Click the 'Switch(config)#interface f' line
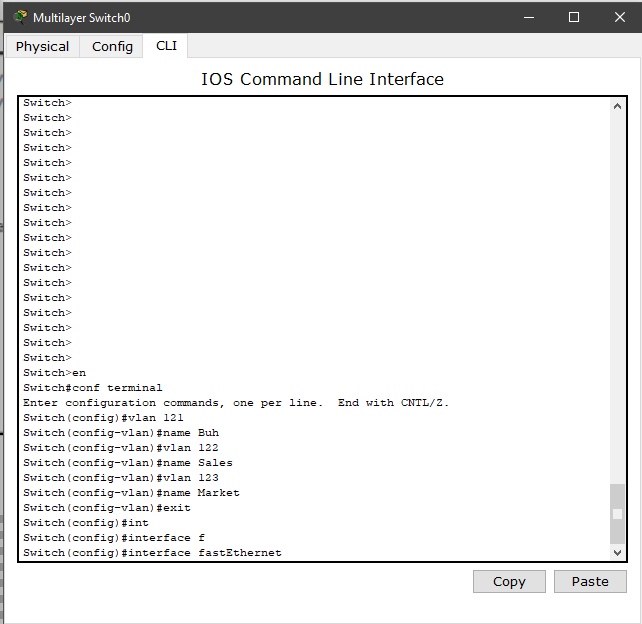Viewport: 642px width, 624px height. [x=114, y=538]
